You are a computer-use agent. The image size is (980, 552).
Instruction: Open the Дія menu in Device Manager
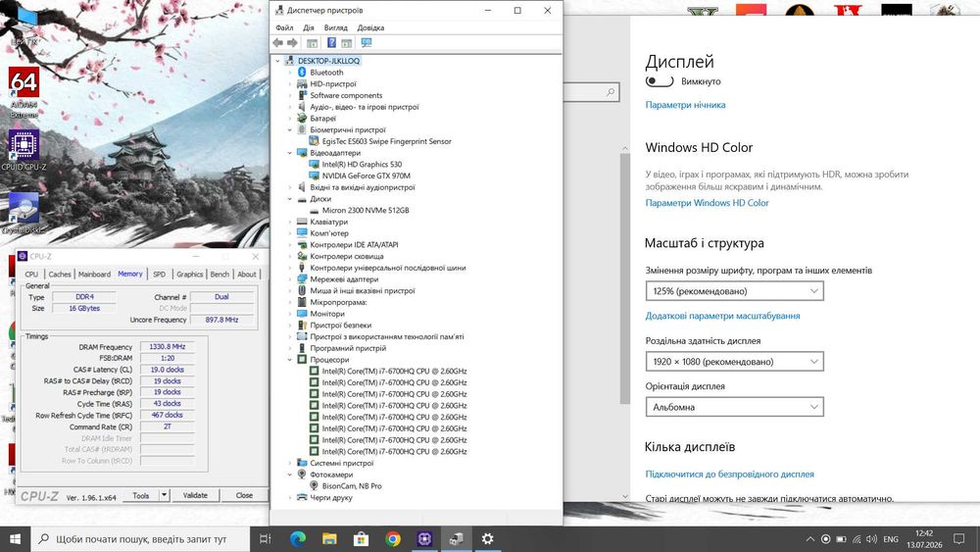point(309,27)
